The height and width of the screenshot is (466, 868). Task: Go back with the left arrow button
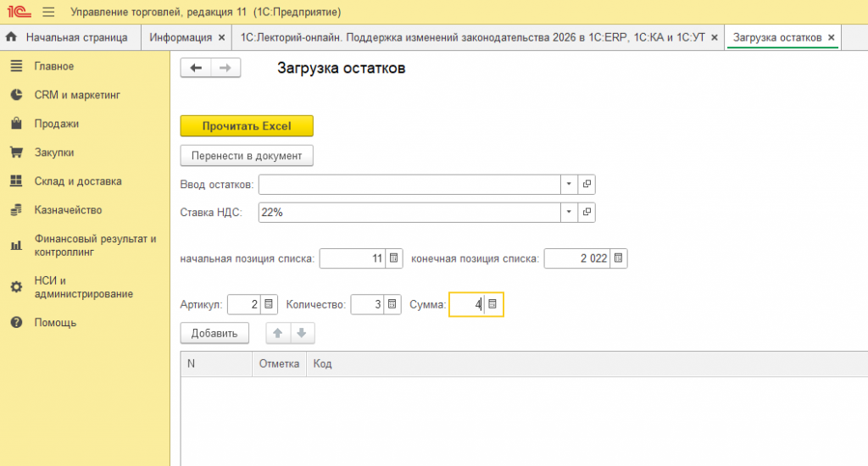[x=196, y=68]
